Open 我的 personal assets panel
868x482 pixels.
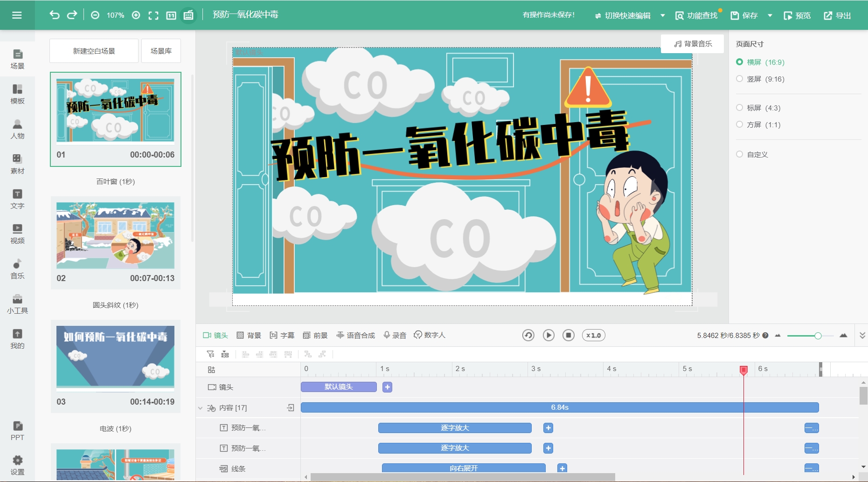[x=17, y=339]
